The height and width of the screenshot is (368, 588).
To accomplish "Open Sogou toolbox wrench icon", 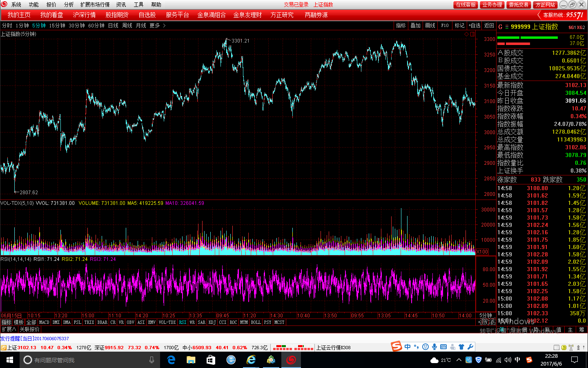I will [x=470, y=347].
